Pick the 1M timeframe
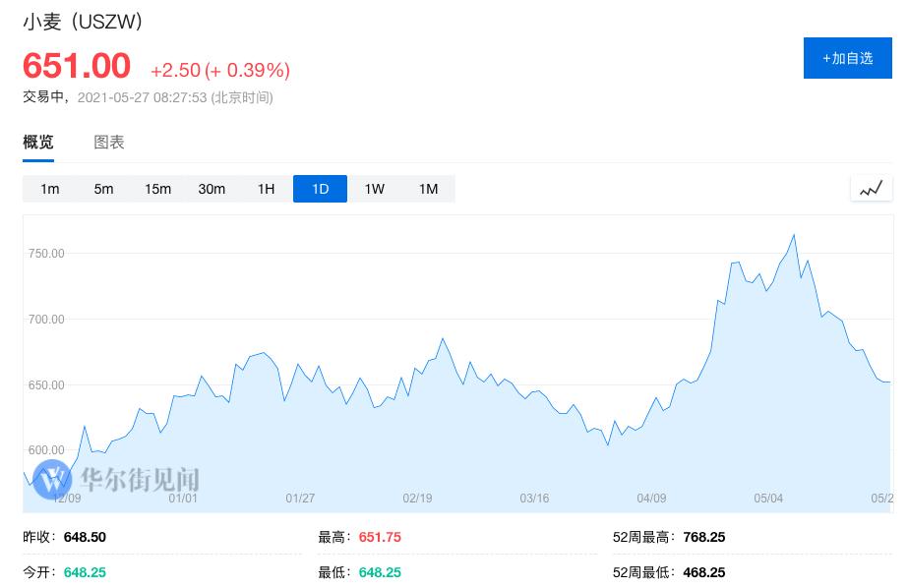908x588 pixels. (428, 189)
